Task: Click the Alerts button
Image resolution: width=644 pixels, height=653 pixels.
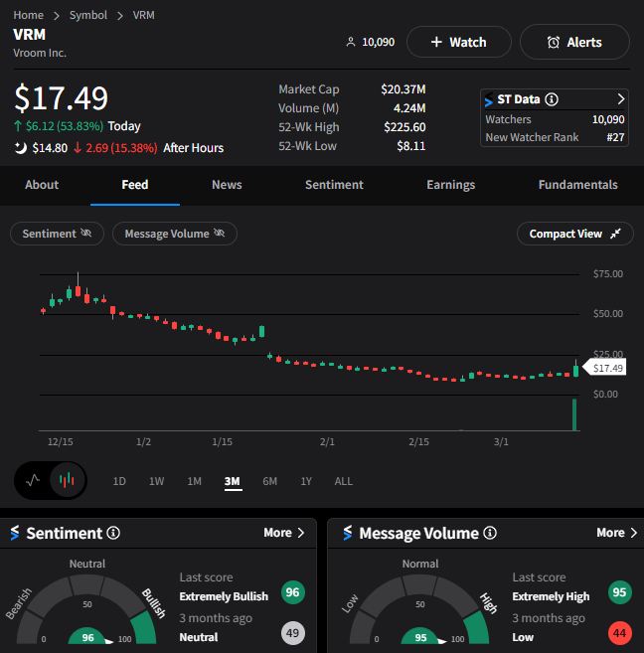Action: click(x=574, y=42)
